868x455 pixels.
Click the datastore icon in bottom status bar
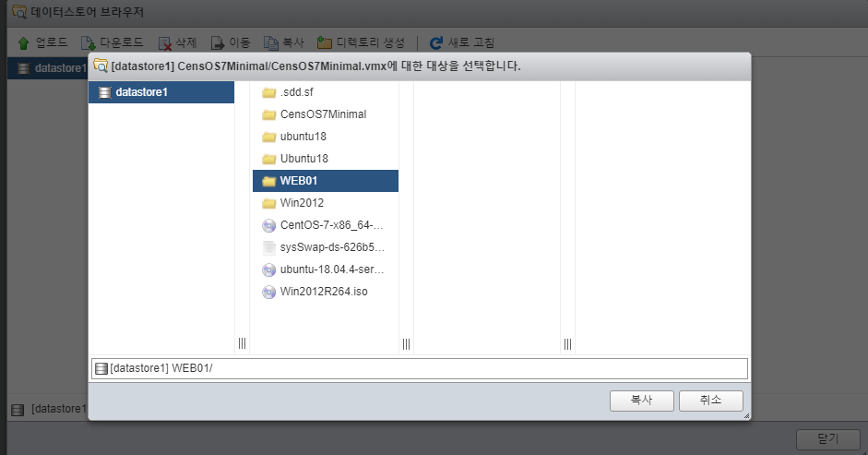(18, 410)
